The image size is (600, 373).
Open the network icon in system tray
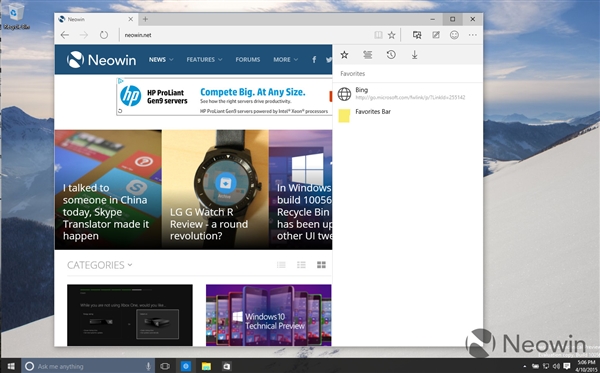coord(546,366)
